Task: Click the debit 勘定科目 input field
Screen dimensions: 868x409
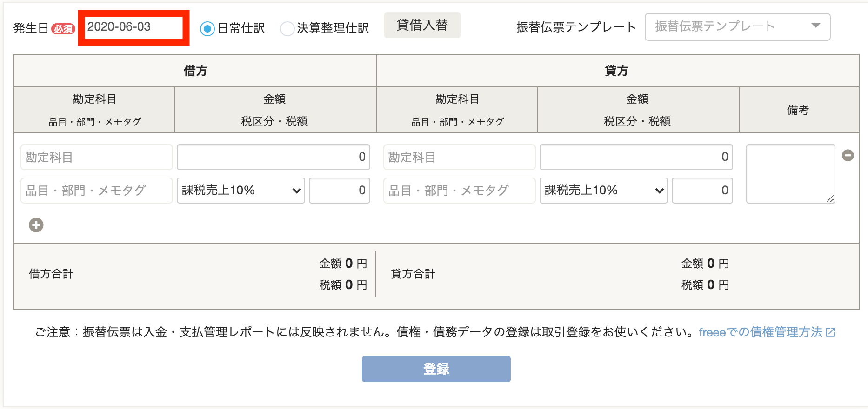Action: (x=97, y=157)
